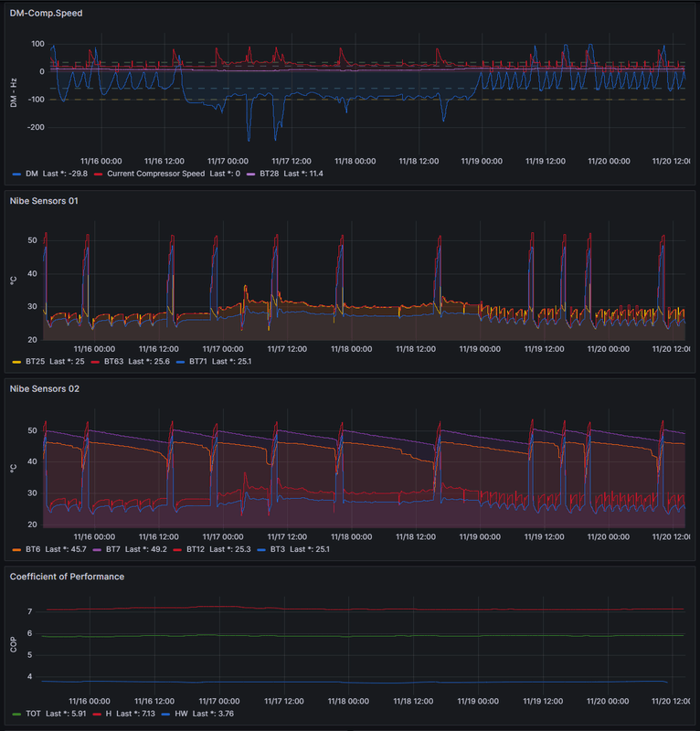700x731 pixels.
Task: Click the red BT12 color swatch
Action: pyautogui.click(x=177, y=550)
